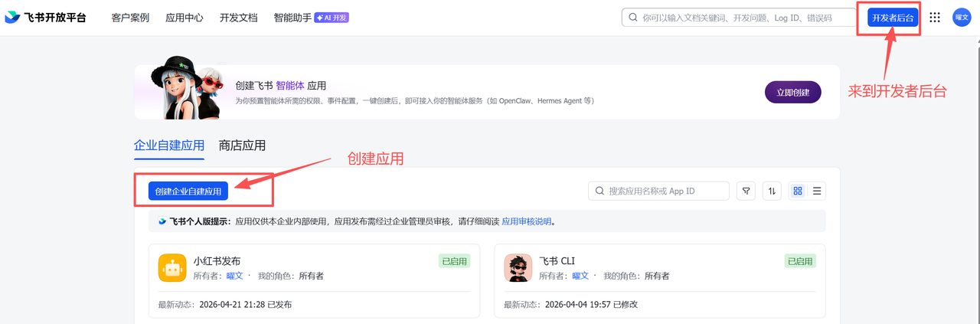Click the 飞书个人版提示 notice text

coord(201,221)
